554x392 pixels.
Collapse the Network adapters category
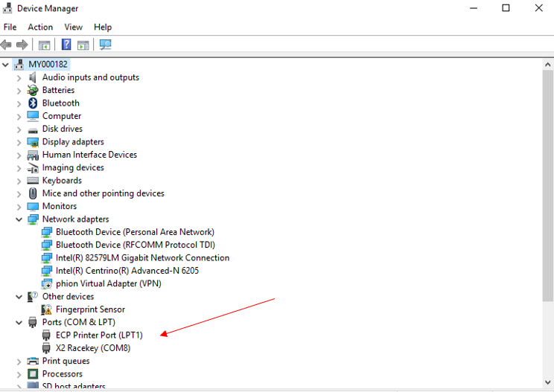point(19,219)
